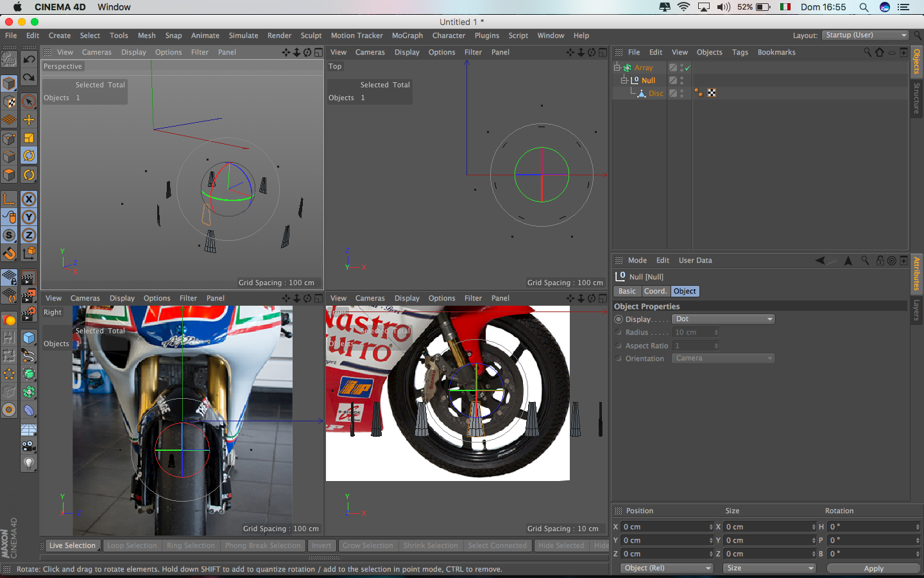Open Perspective viewport Cameras menu
The image size is (924, 578).
pos(97,53)
